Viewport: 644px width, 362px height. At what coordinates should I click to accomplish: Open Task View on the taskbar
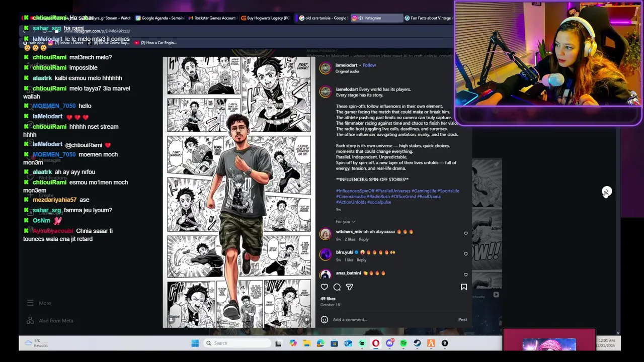point(279,343)
